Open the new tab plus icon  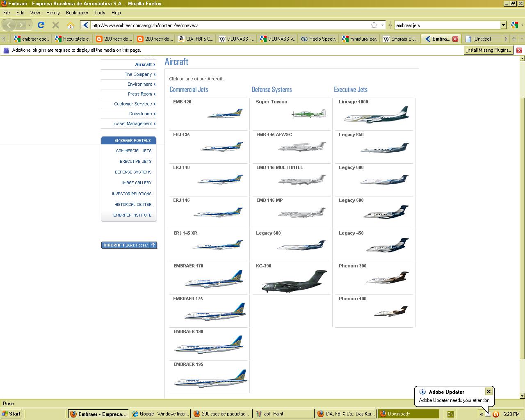point(514,39)
